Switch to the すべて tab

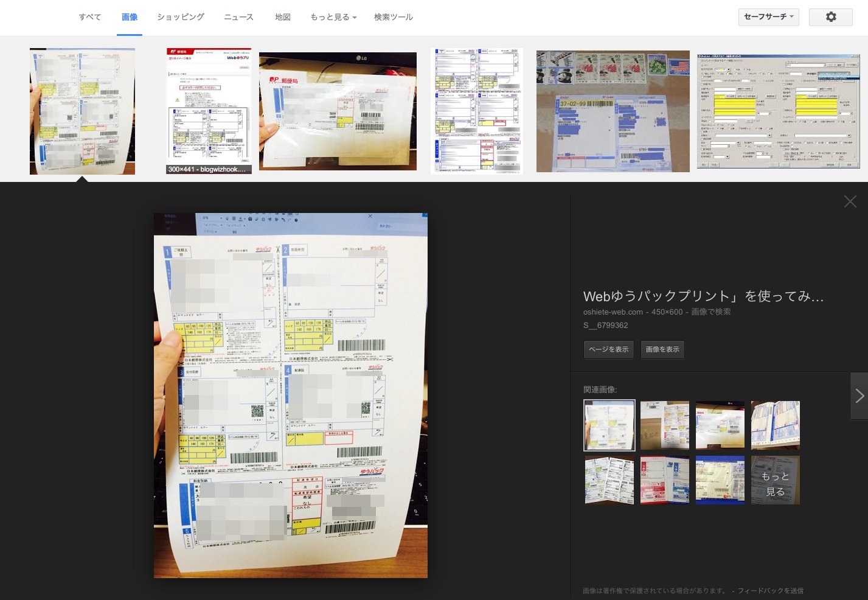(90, 17)
